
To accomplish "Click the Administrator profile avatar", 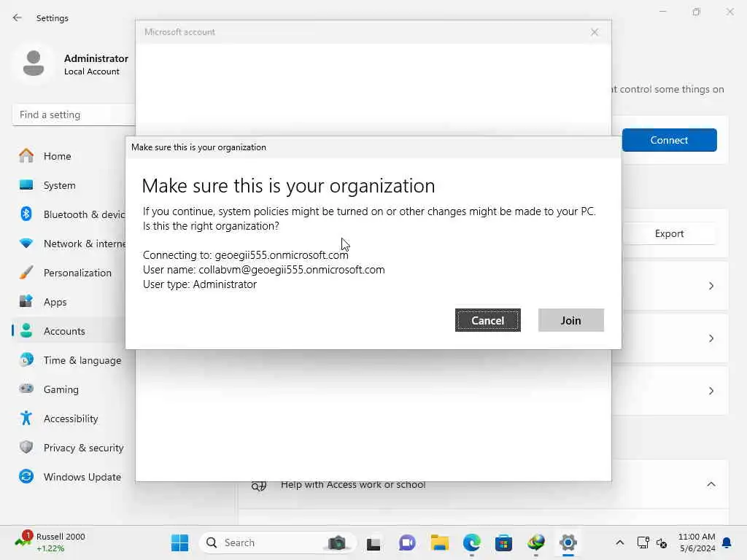I will point(34,63).
